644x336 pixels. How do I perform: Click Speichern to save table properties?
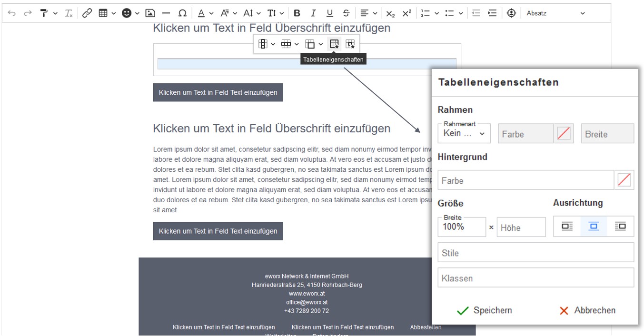point(484,310)
